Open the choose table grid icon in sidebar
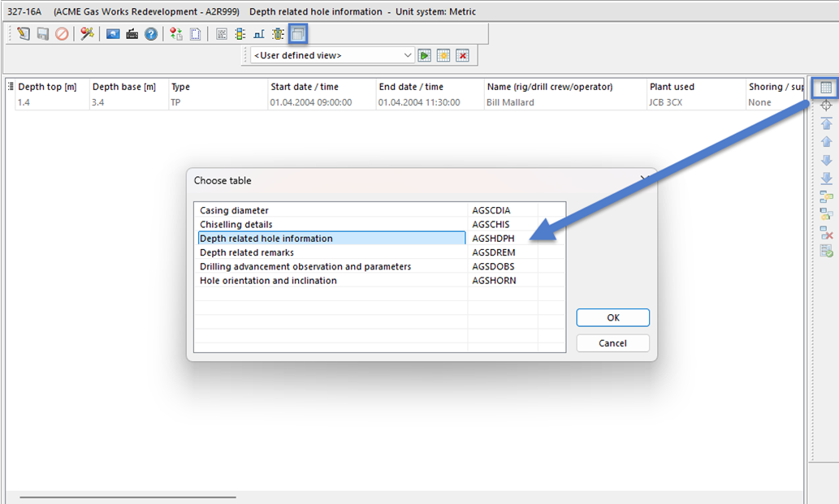This screenshot has width=839, height=504. (x=826, y=88)
